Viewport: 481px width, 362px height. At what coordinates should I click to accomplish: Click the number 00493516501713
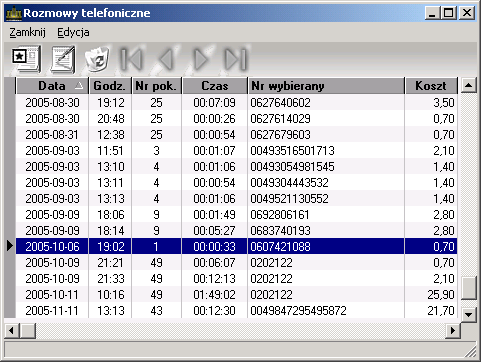[292, 150]
